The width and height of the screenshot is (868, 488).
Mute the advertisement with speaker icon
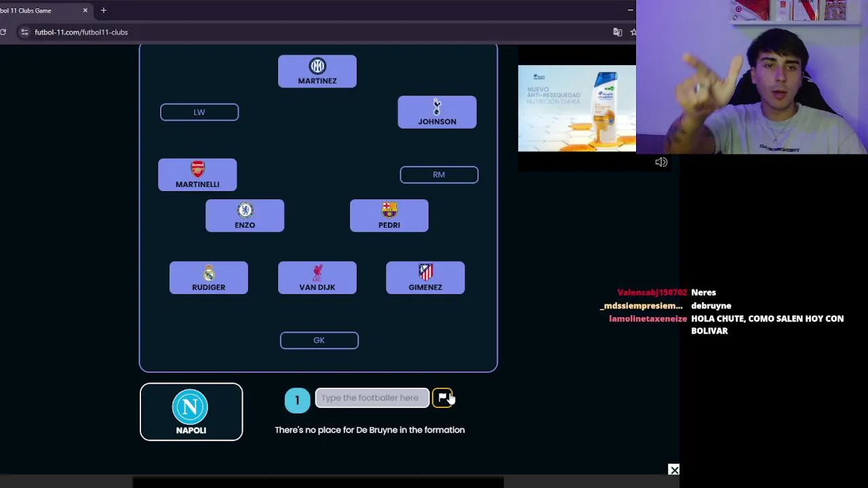(x=661, y=162)
